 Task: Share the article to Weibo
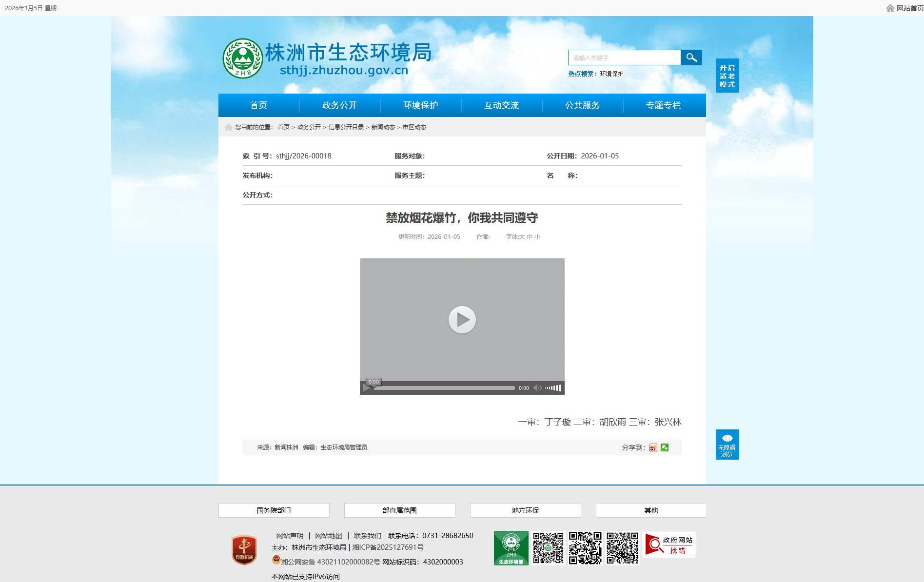coord(653,447)
